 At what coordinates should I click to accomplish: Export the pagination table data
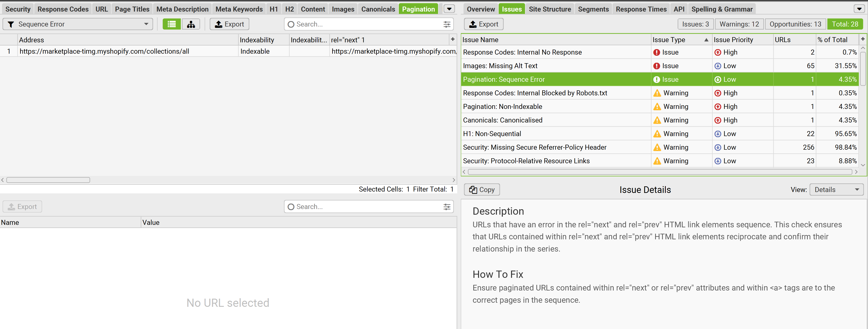(x=229, y=24)
